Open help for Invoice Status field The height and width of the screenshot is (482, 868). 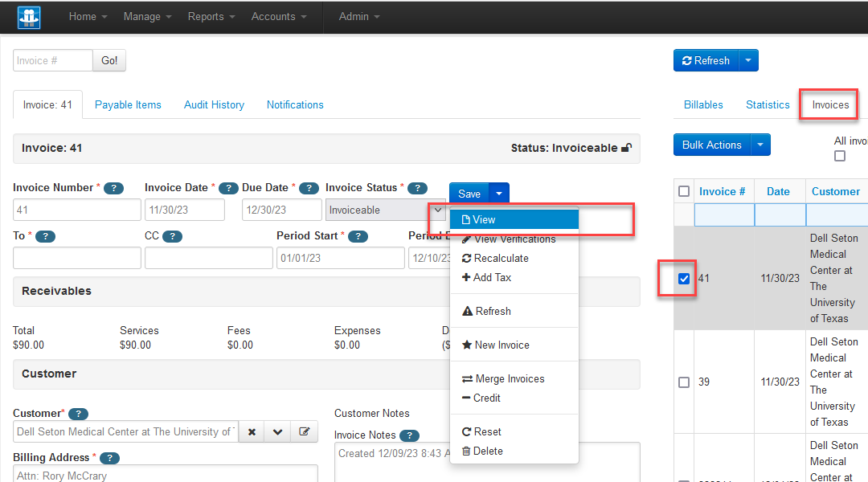tap(417, 188)
